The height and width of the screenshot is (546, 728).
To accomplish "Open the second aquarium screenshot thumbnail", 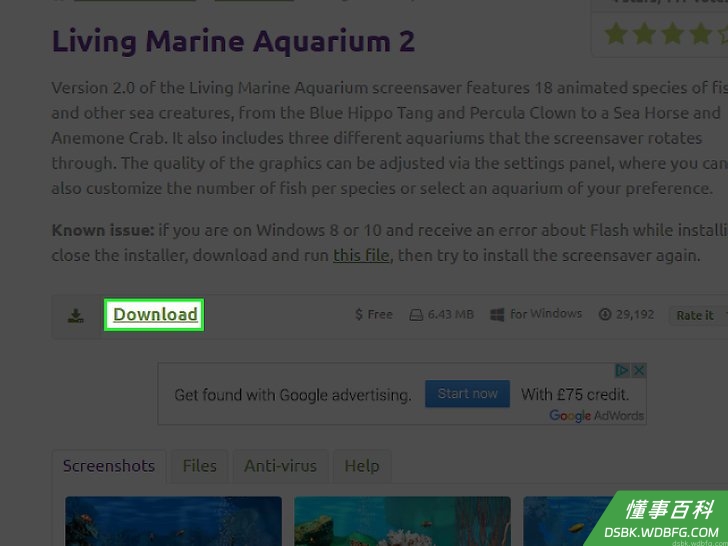I will (x=402, y=521).
